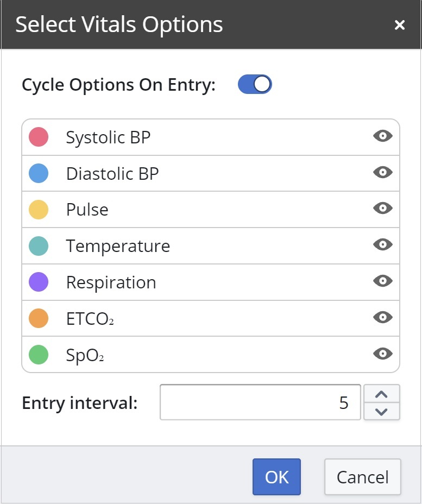The image size is (422, 504).
Task: Toggle visibility of Diastolic BP
Action: [x=383, y=173]
